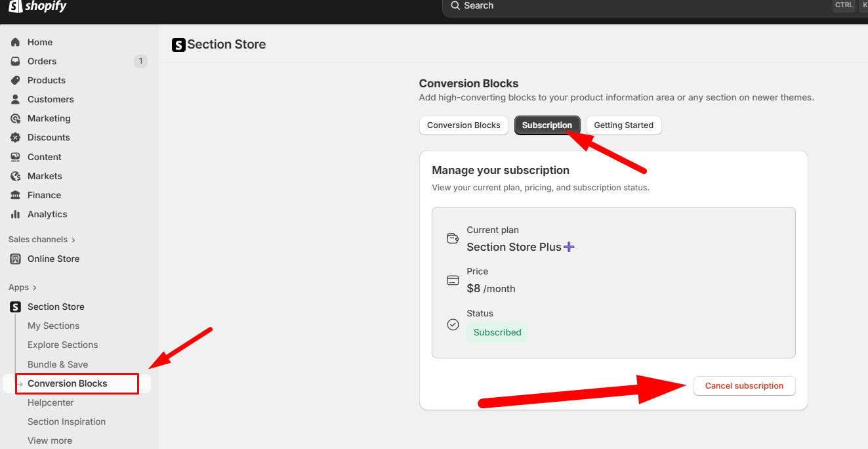Click the Products tag icon
Image resolution: width=868 pixels, height=449 pixels.
click(15, 80)
